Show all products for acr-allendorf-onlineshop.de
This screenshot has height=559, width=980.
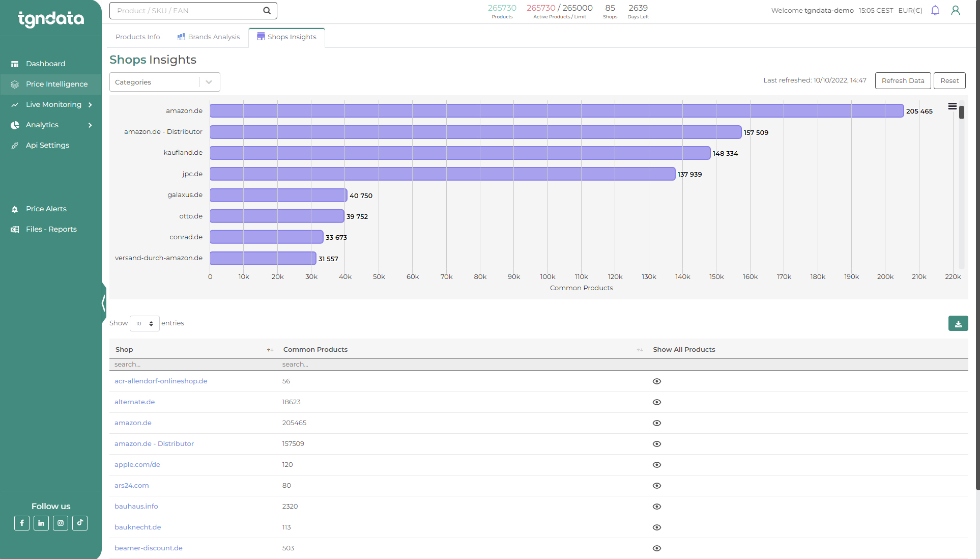coord(657,381)
